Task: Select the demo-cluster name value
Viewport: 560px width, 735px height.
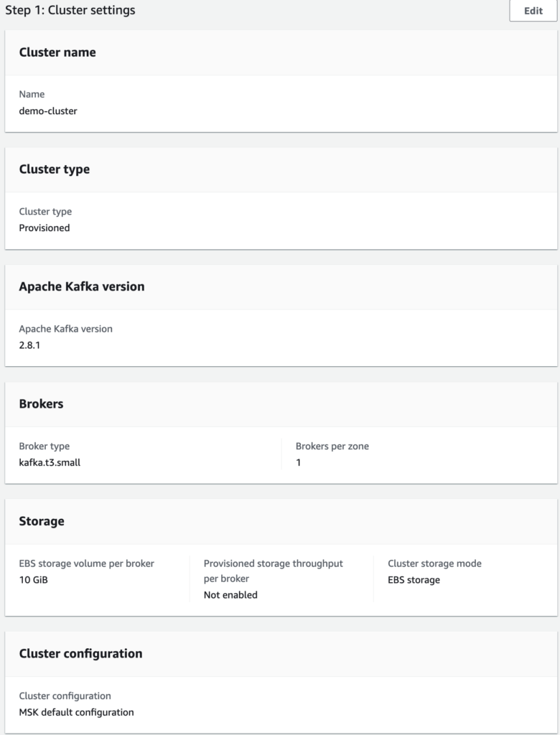Action: [x=48, y=111]
